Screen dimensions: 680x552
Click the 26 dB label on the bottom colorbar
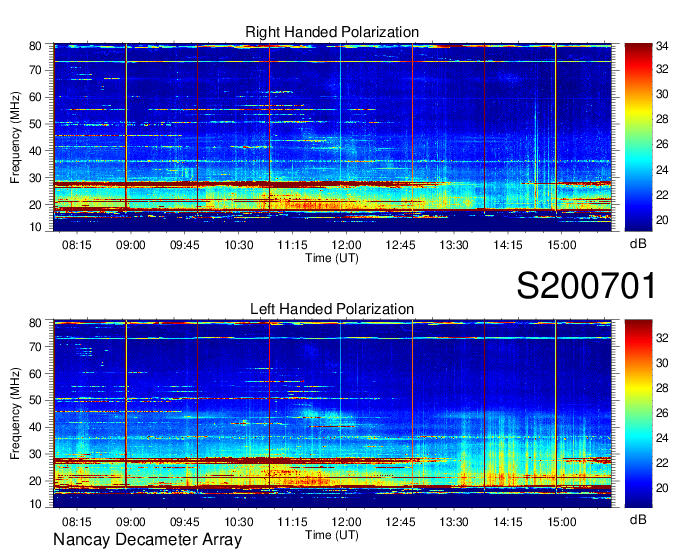(662, 413)
